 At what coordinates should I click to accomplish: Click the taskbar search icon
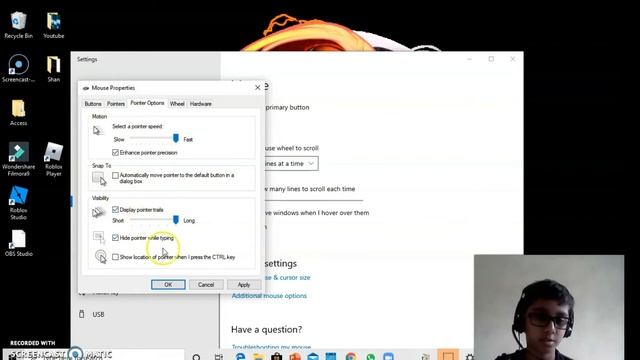[196, 357]
